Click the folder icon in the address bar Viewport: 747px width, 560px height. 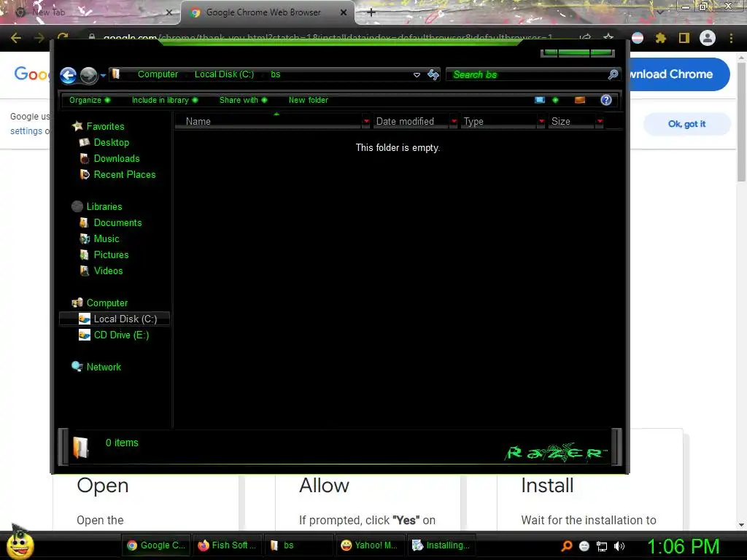click(116, 74)
